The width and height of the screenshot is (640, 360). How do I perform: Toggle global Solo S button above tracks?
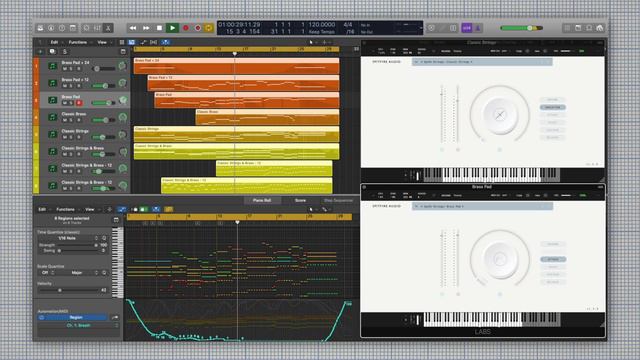tap(64, 52)
